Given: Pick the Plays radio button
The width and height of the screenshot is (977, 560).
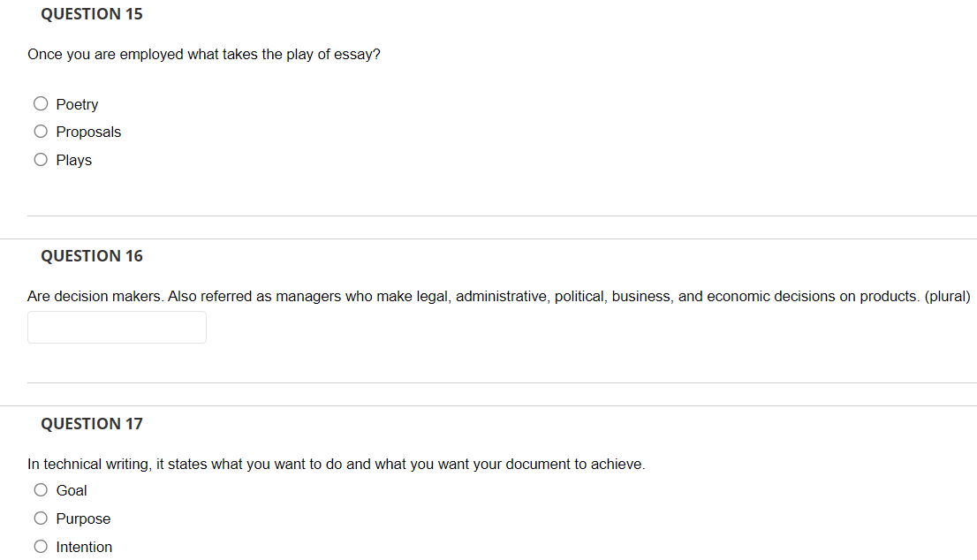Looking at the screenshot, I should pos(41,160).
